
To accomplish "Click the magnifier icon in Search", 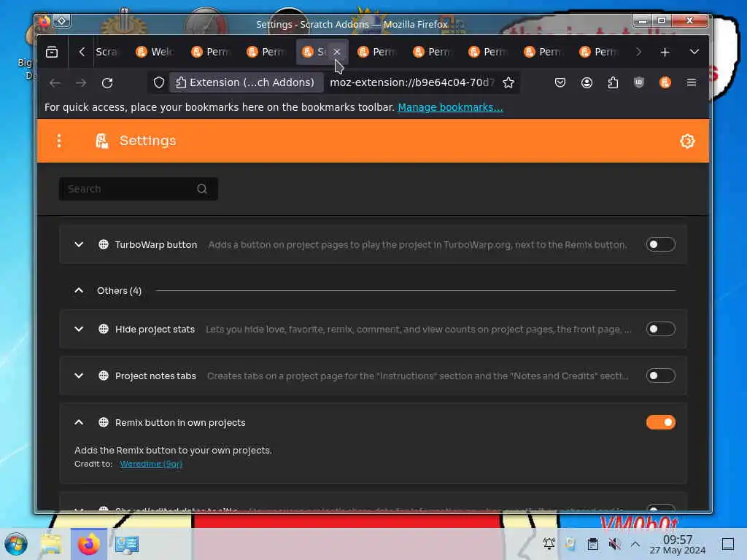I will click(202, 189).
